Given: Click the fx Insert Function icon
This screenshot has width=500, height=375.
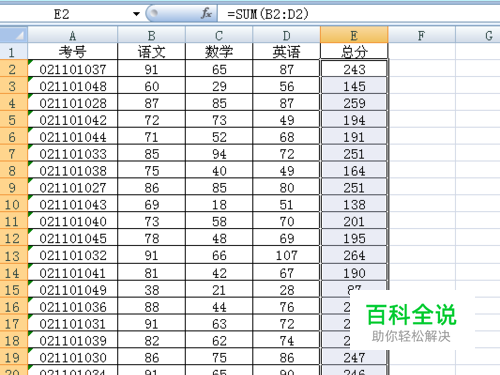Looking at the screenshot, I should click(206, 14).
